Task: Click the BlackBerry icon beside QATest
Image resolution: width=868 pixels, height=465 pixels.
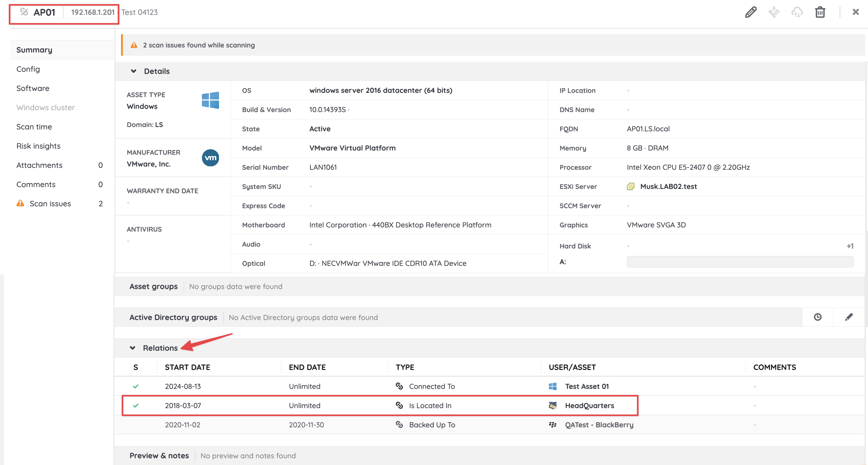Action: point(553,425)
